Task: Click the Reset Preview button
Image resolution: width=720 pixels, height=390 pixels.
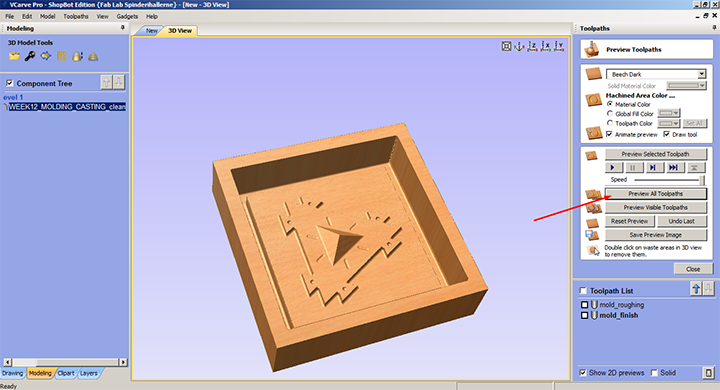Action: coord(629,221)
